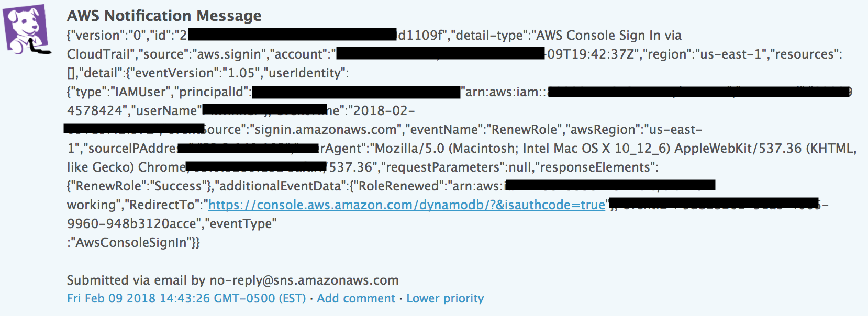Open the DynamoDB console URL link

[406, 205]
